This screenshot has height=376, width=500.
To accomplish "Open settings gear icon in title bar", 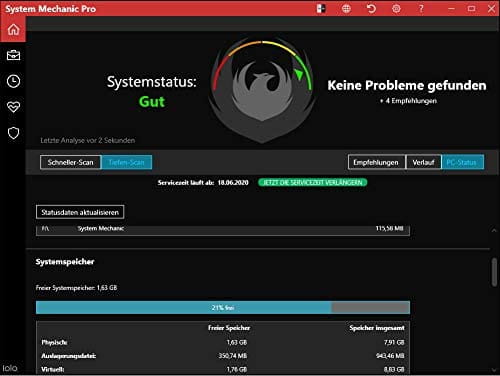I will (396, 9).
